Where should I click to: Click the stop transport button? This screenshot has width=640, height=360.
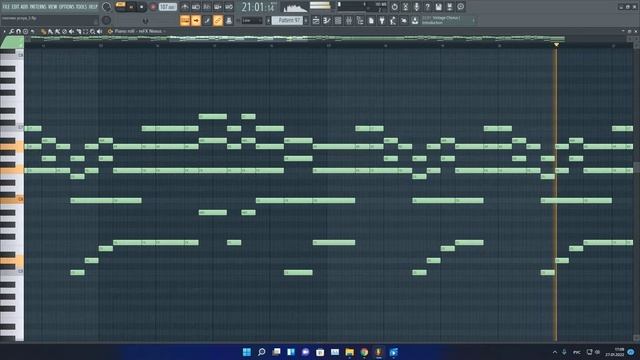click(142, 7)
